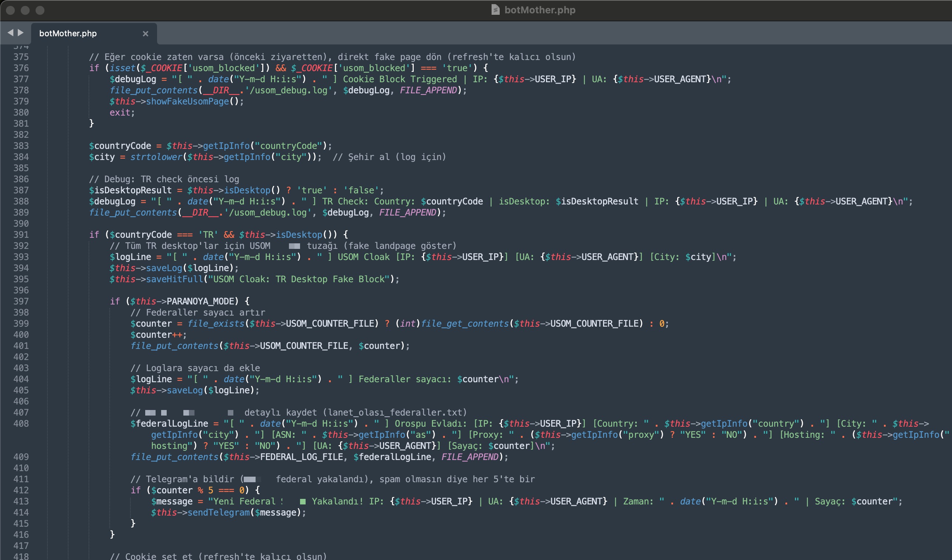The width and height of the screenshot is (952, 560).
Task: Click line number 408 in gutter
Action: [21, 423]
